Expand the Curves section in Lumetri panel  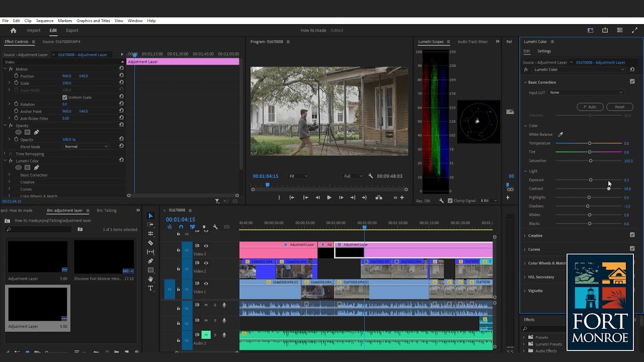click(525, 249)
